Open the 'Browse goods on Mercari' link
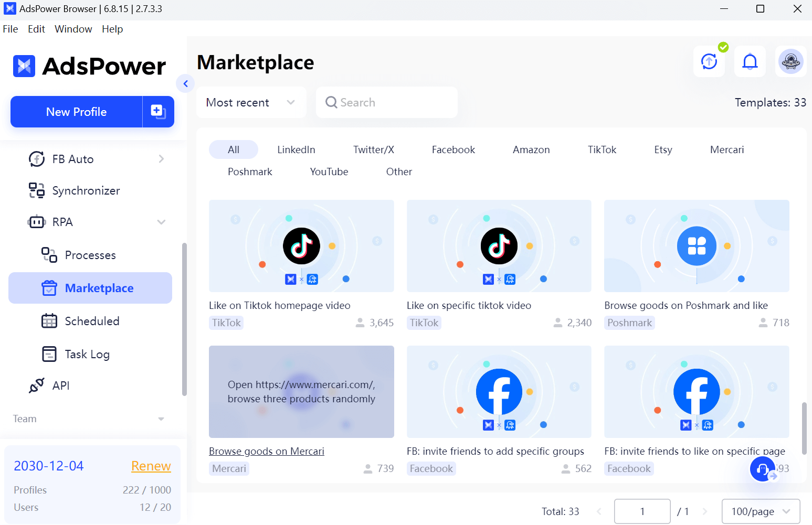812x525 pixels. click(267, 451)
